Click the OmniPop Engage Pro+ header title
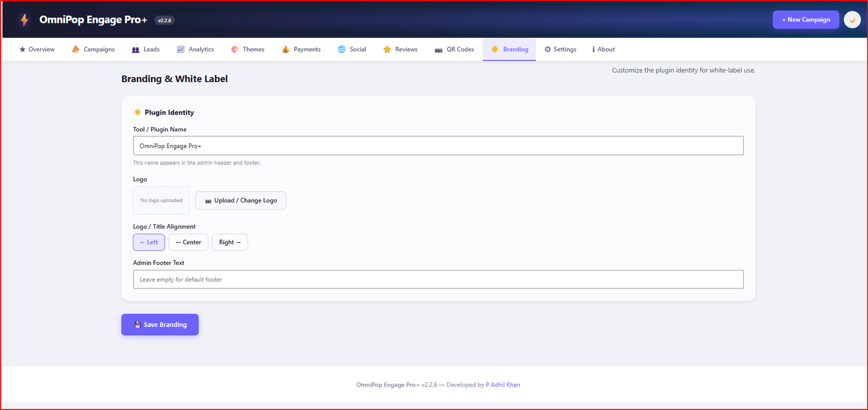The height and width of the screenshot is (410, 868). point(93,20)
